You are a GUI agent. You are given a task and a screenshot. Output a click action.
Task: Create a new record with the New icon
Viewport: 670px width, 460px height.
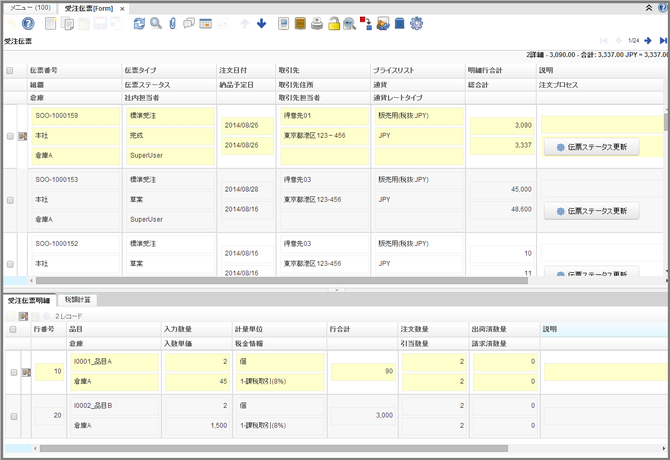pos(50,23)
